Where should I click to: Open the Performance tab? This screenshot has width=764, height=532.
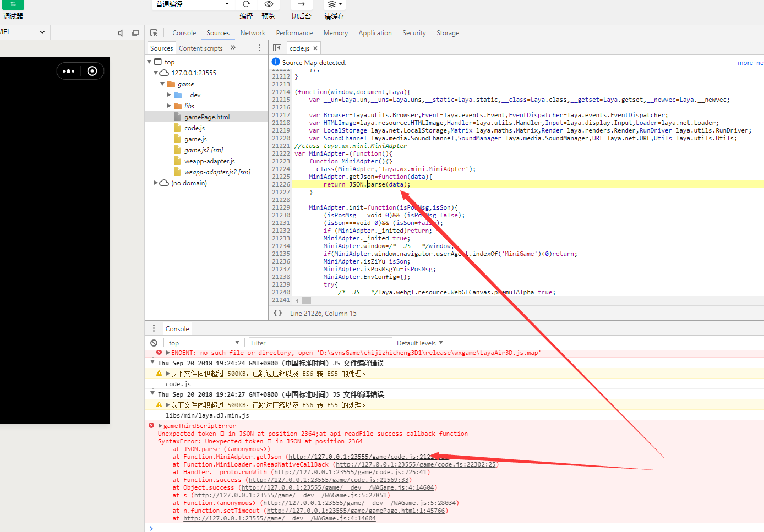[294, 33]
